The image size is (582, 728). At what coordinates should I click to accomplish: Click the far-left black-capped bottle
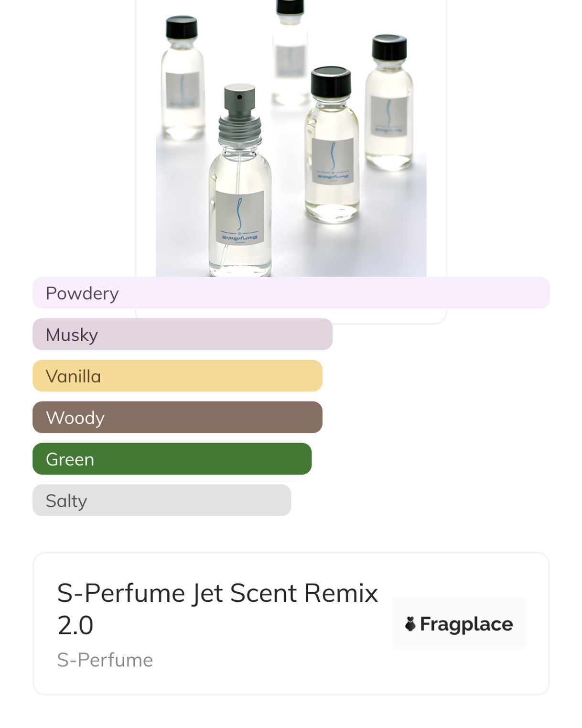tap(183, 81)
